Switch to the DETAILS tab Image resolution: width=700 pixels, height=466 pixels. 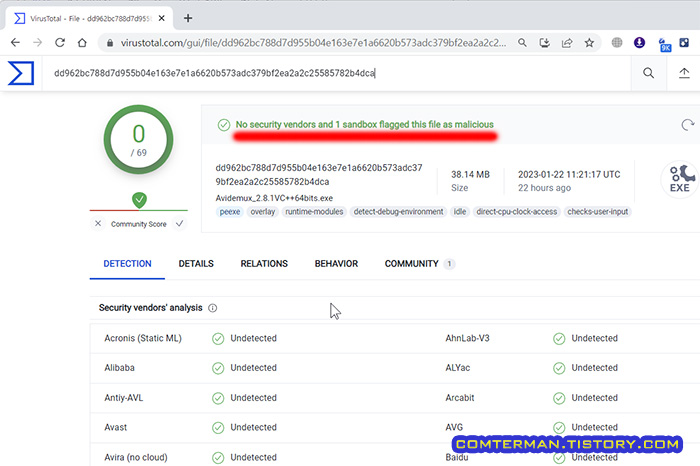pos(196,264)
